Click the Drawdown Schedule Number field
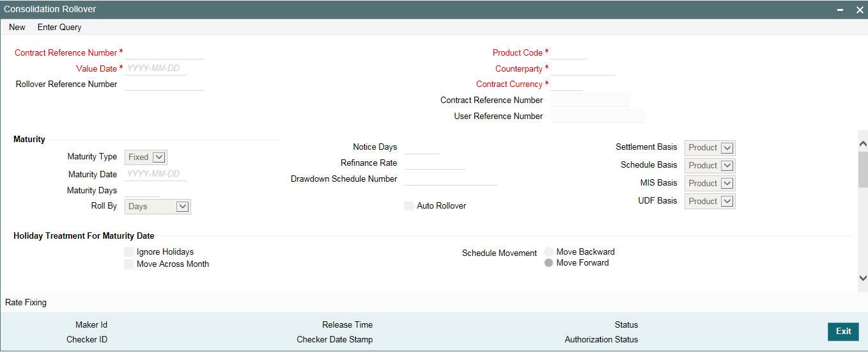The width and height of the screenshot is (868, 352). pyautogui.click(x=451, y=179)
